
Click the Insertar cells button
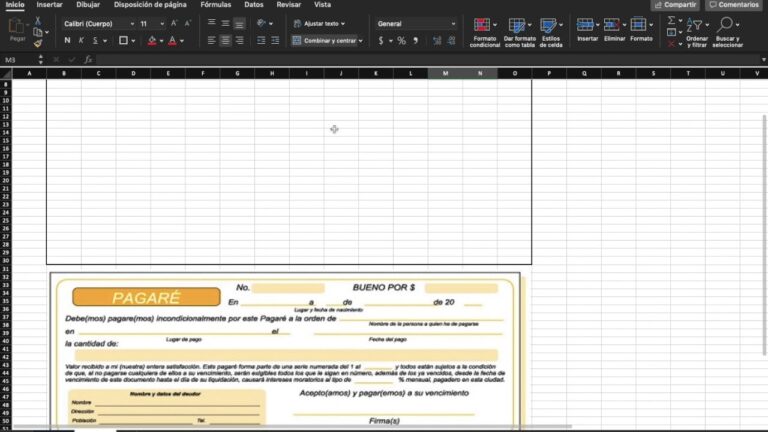(x=587, y=29)
